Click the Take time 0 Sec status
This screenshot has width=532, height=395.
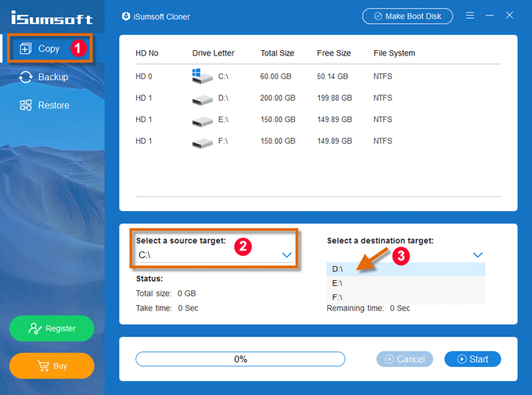tap(167, 308)
